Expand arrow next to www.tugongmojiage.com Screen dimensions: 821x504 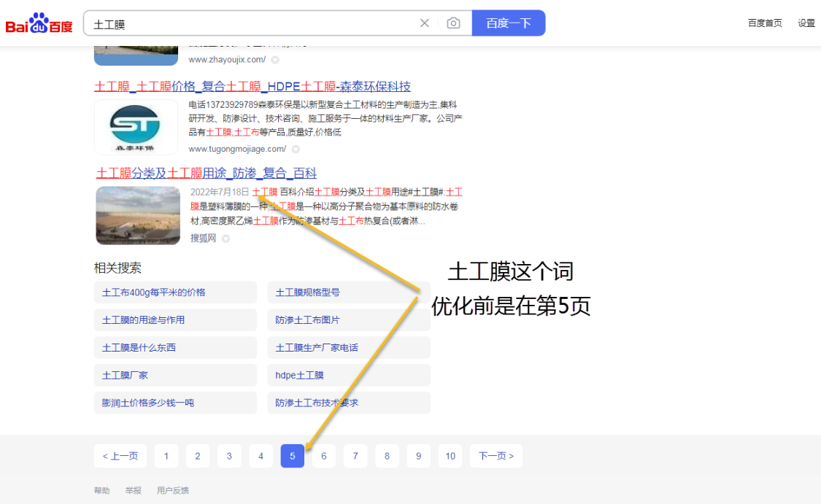296,150
